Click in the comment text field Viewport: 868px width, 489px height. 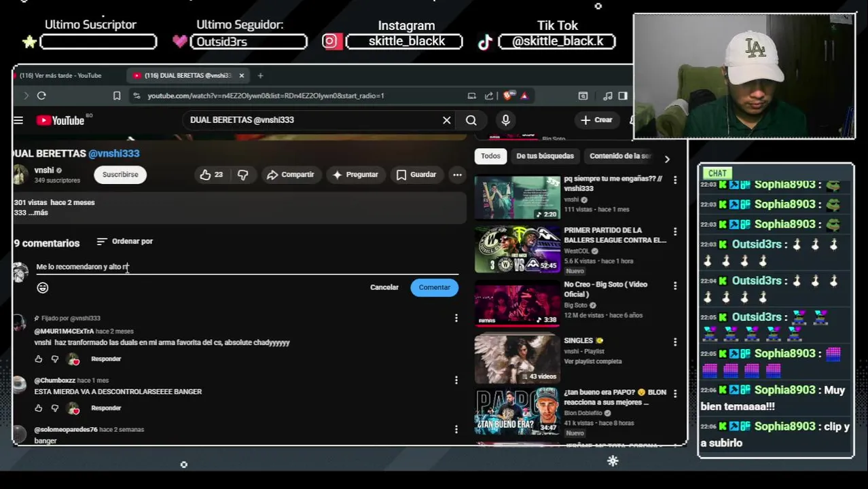[x=247, y=267]
